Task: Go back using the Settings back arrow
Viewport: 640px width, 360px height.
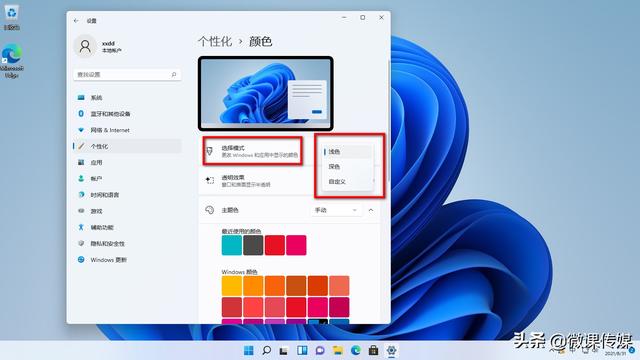Action: coord(76,20)
